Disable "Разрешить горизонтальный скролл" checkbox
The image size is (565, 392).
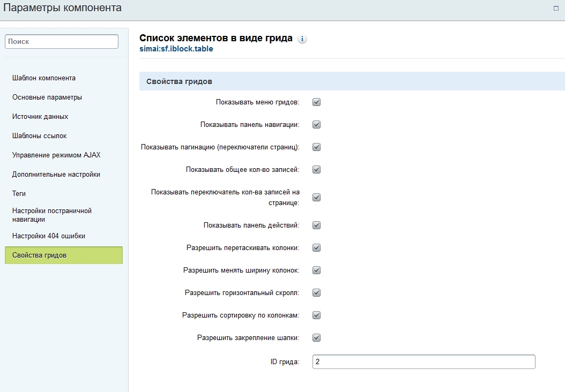tap(316, 293)
